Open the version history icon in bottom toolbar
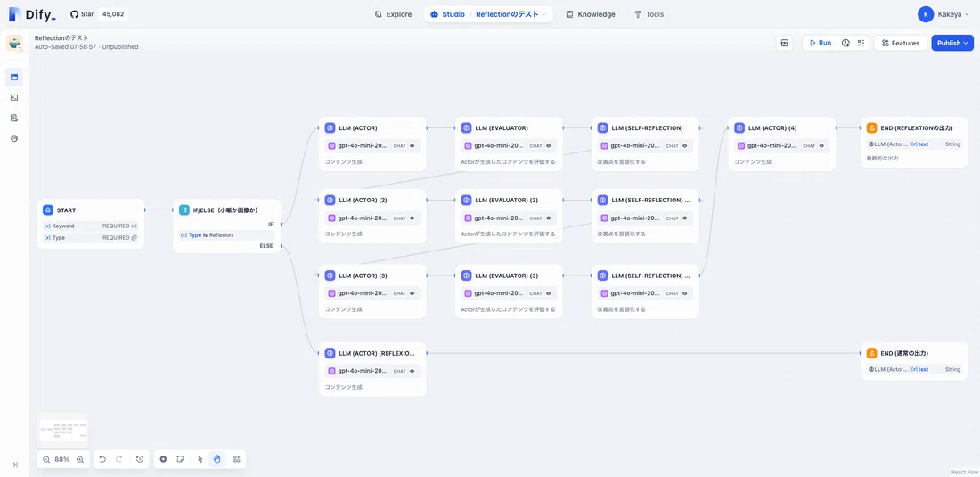 [x=139, y=459]
